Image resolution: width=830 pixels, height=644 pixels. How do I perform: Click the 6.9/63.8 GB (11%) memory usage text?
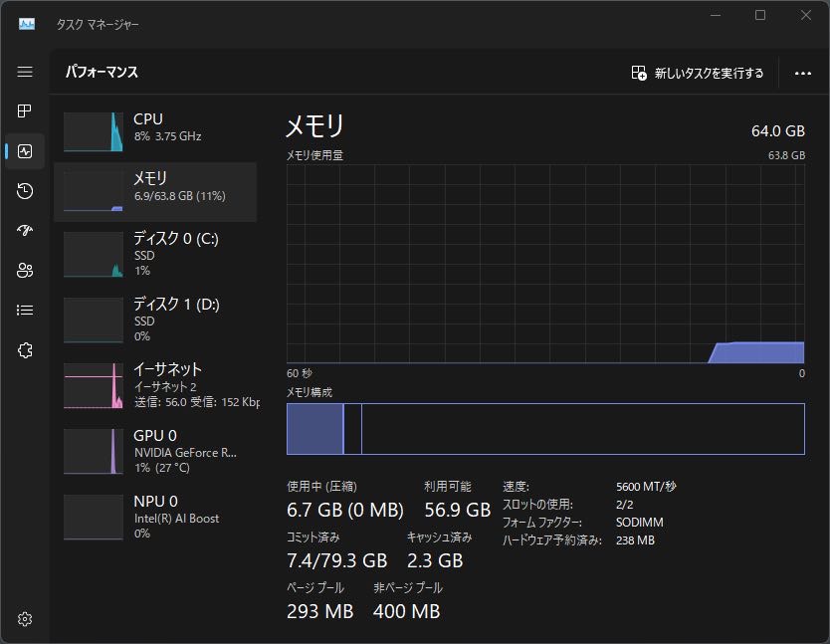coord(180,196)
